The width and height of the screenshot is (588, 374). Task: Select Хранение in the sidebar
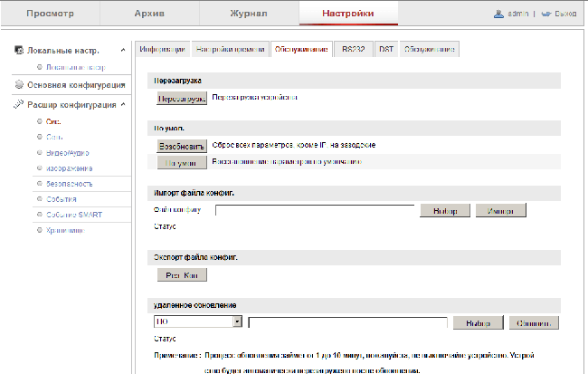tap(66, 230)
